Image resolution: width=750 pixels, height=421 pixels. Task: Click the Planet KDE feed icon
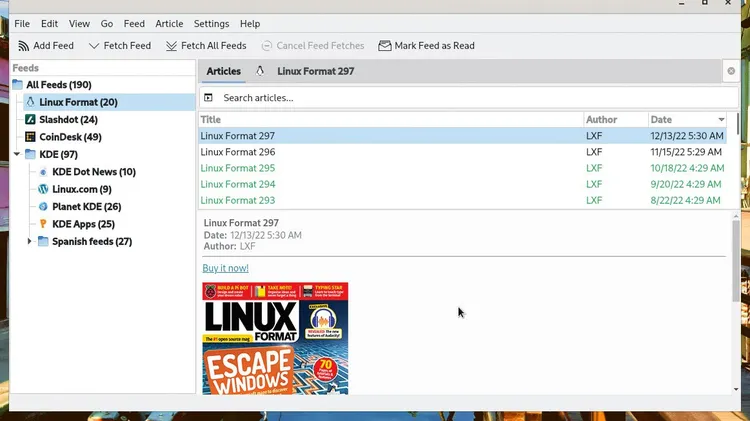click(43, 207)
